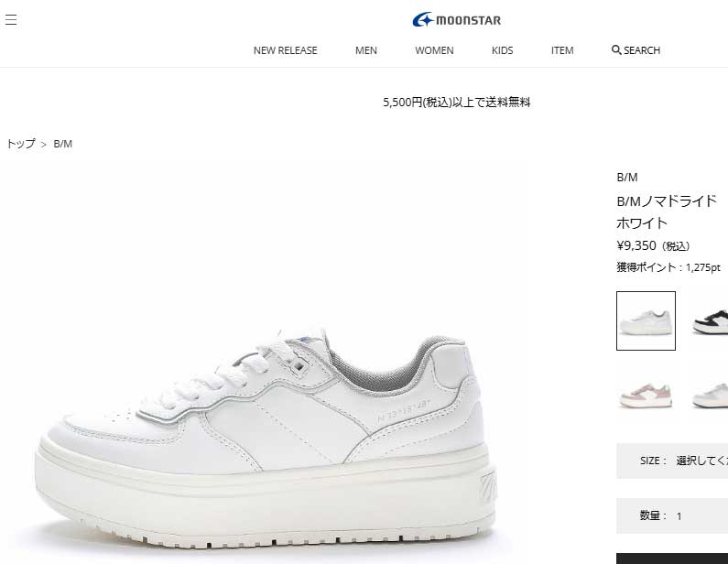Click the SEARCH text label
The width and height of the screenshot is (728, 564).
coord(642,50)
